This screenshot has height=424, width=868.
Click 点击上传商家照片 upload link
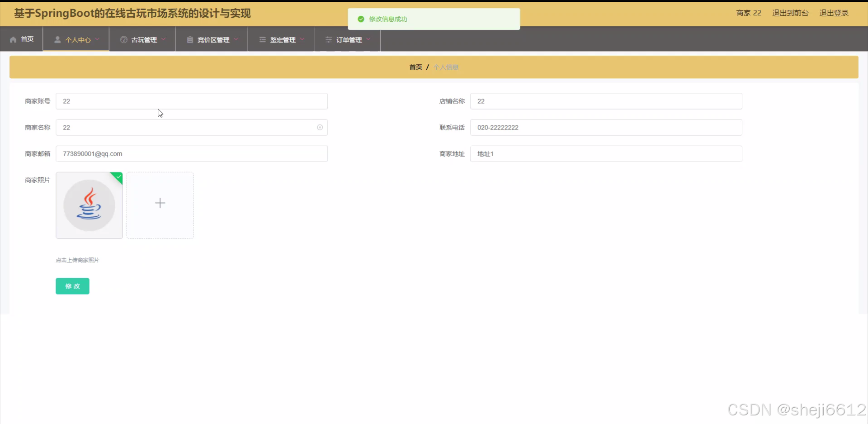77,260
